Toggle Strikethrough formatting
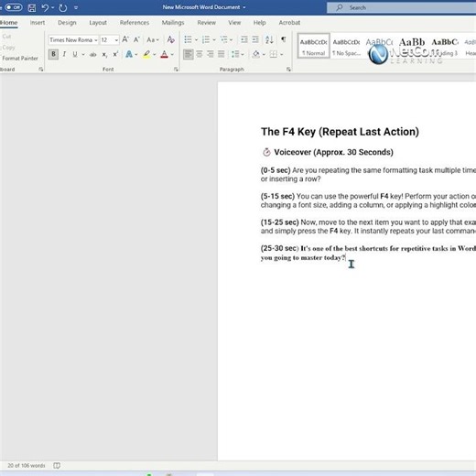The image size is (476, 476). pos(92,55)
